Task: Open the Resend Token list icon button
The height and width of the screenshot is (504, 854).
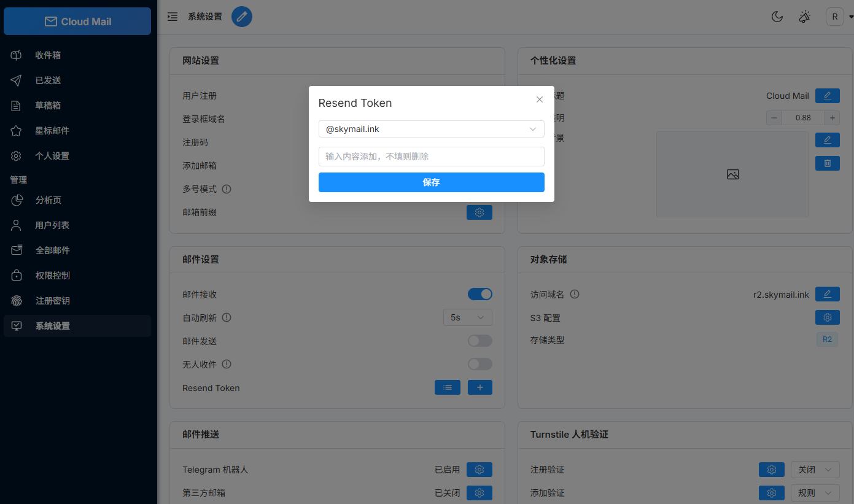Action: (448, 387)
